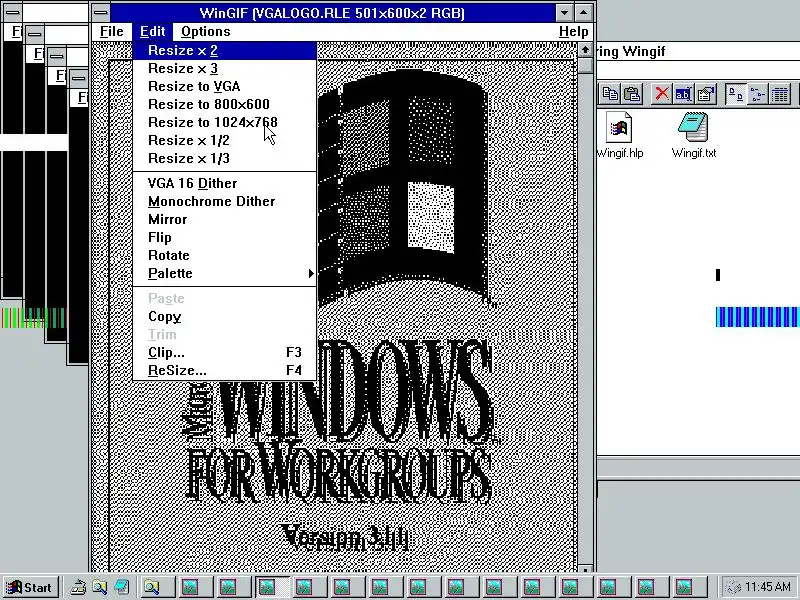
Task: Click the red X Delete icon
Action: coord(662,94)
